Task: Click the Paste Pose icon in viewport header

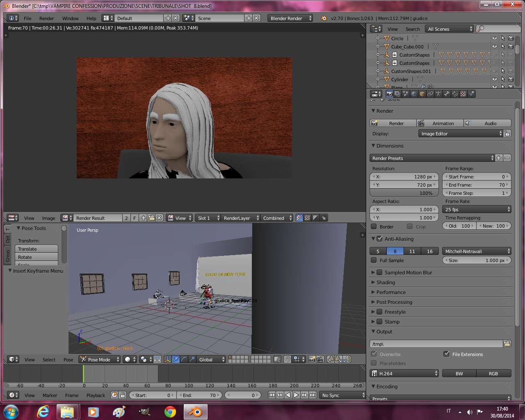Action: [339, 359]
